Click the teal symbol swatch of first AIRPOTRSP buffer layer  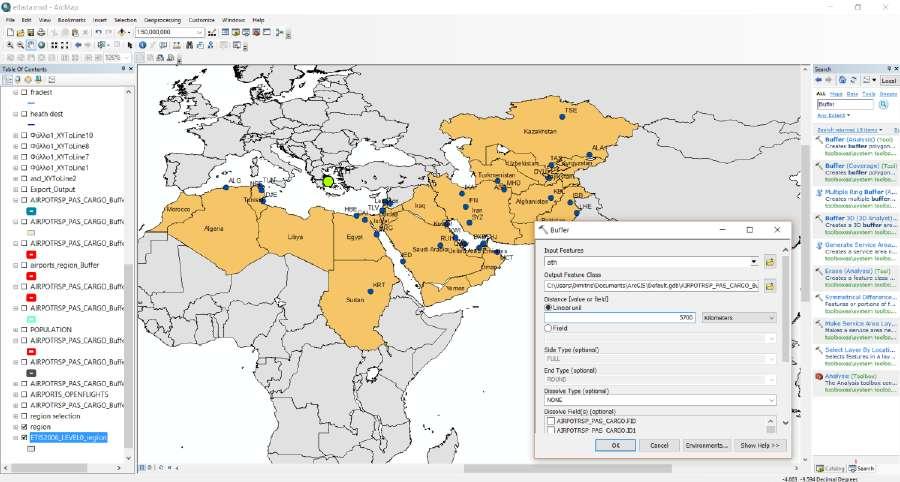32,211
